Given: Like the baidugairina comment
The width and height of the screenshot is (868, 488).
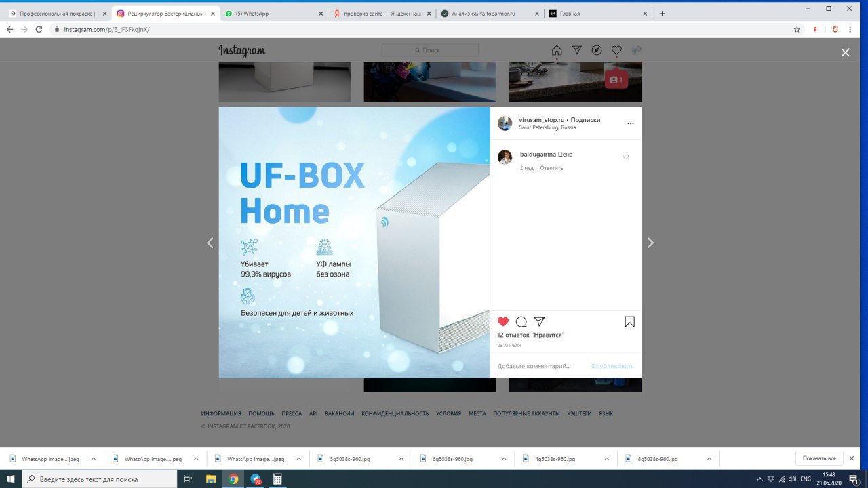Looking at the screenshot, I should pos(625,157).
